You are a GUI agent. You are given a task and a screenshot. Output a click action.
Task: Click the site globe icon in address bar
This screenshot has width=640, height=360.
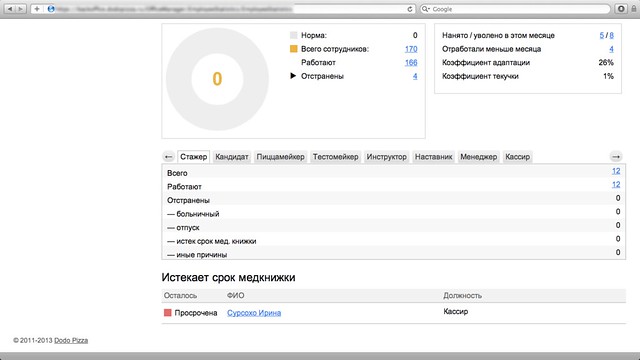click(51, 9)
